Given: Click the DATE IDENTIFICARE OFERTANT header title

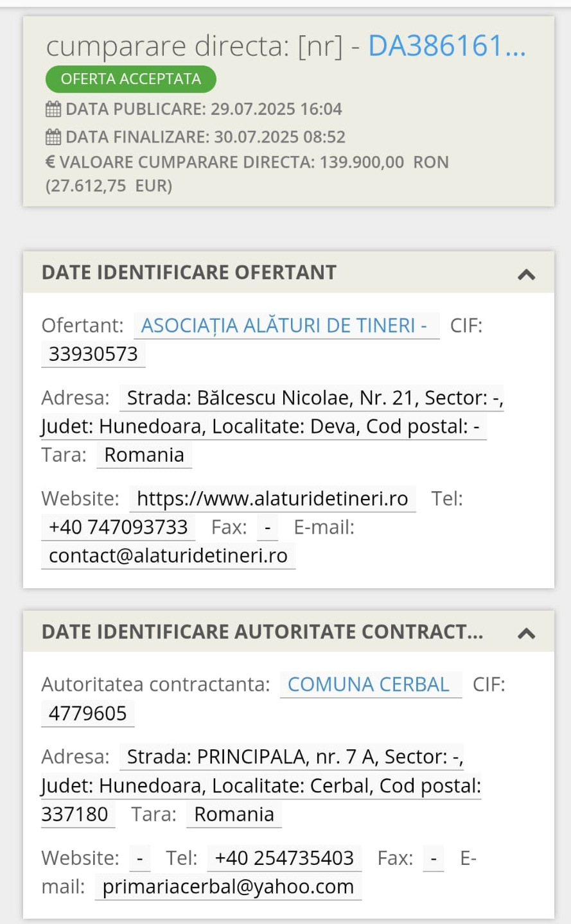Looking at the screenshot, I should click(x=189, y=272).
